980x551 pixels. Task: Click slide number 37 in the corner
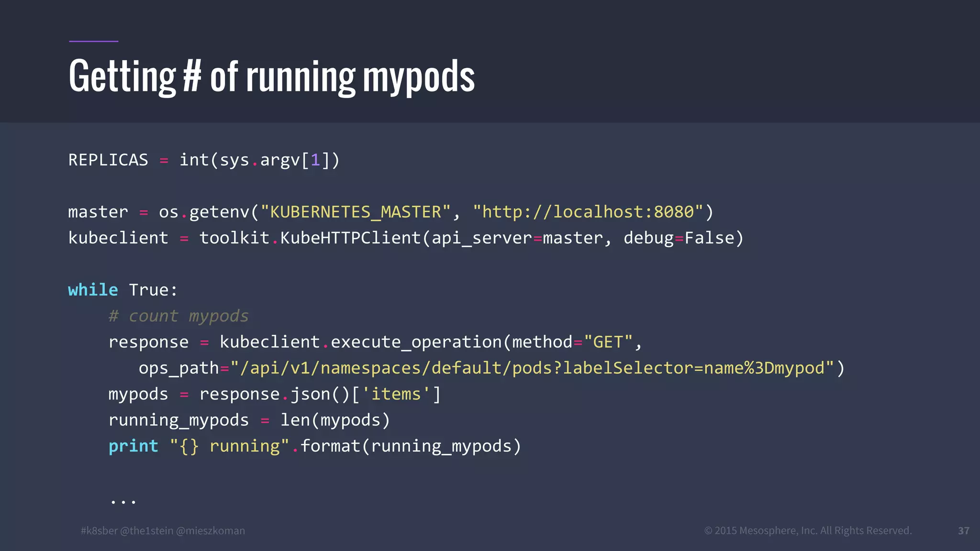pos(964,530)
